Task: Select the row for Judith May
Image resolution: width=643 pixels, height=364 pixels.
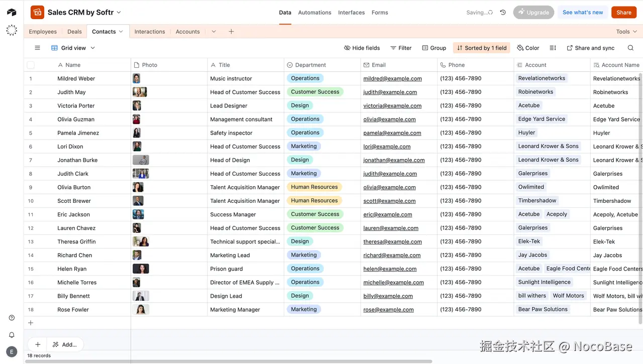Action: tap(30, 92)
